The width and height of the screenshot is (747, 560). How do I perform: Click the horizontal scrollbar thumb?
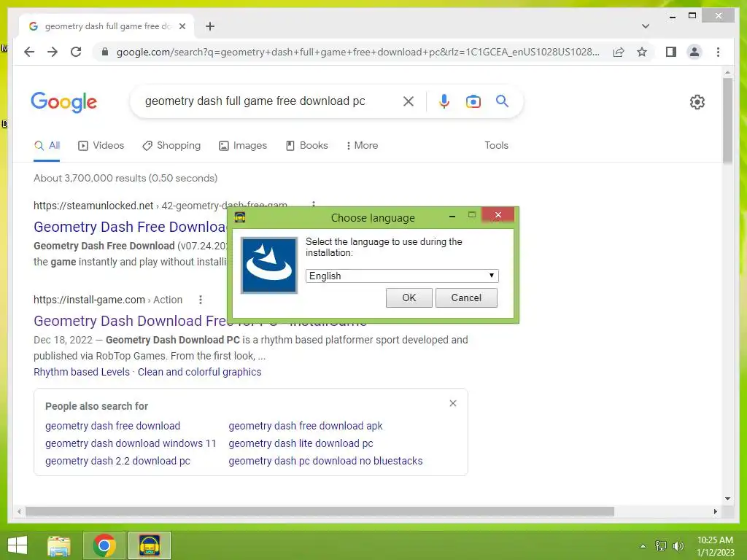tap(320, 511)
